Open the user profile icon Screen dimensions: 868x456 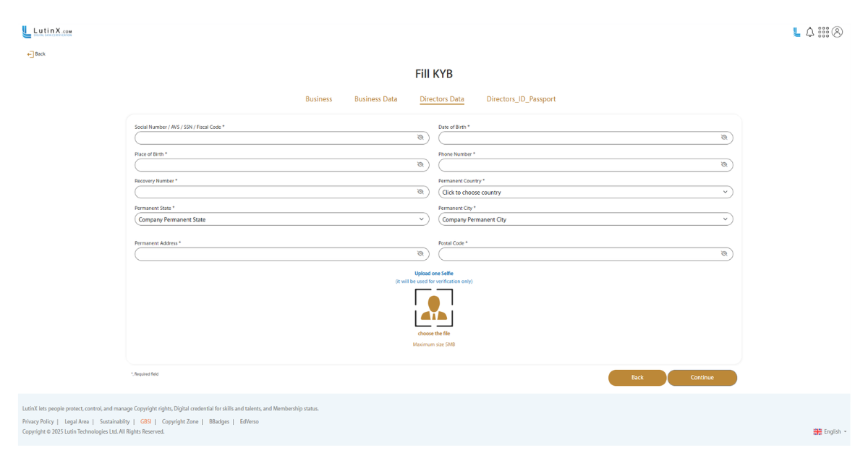coord(837,32)
